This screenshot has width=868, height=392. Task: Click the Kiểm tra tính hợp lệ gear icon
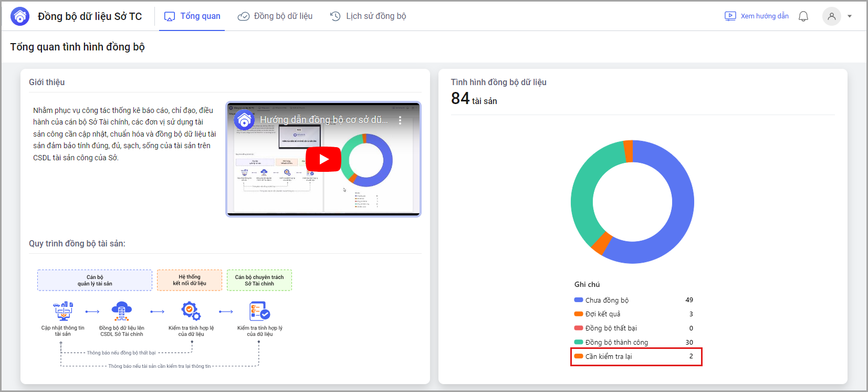(x=191, y=311)
